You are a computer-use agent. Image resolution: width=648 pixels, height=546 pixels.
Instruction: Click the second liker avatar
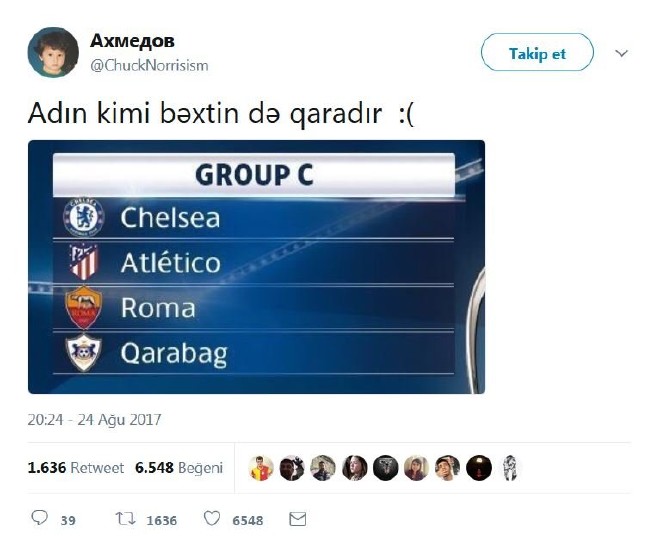click(292, 468)
